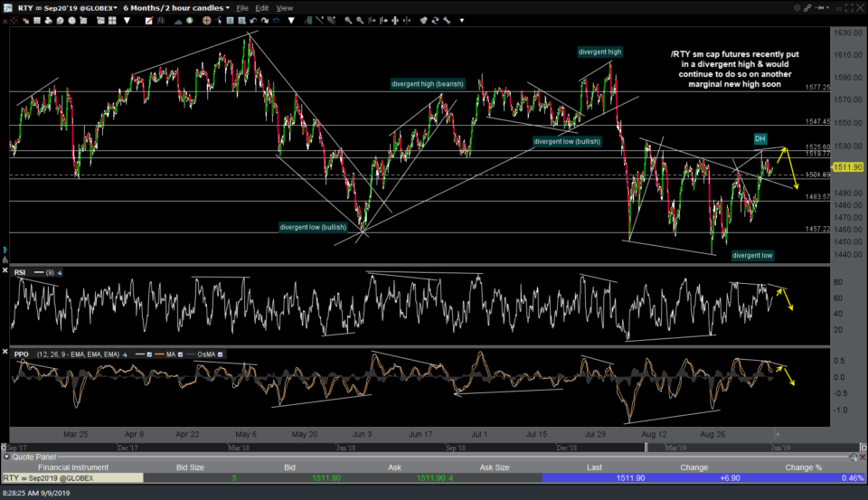Click the Bid Size column header
The width and height of the screenshot is (868, 500).
coord(190,467)
